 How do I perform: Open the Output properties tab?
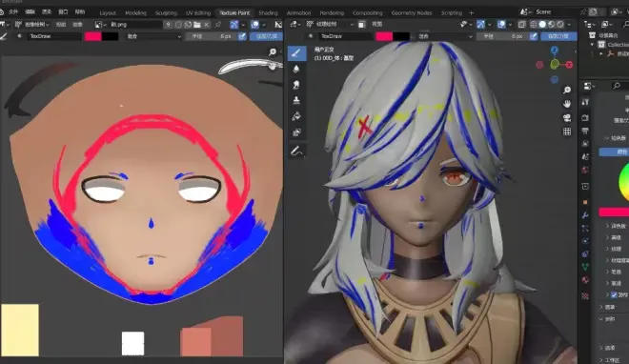click(585, 131)
